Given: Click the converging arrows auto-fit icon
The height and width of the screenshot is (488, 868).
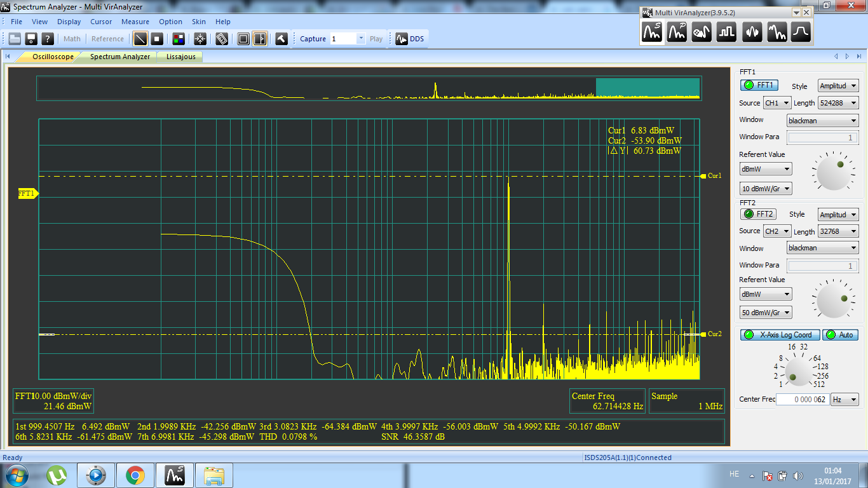Looking at the screenshot, I should (x=200, y=39).
